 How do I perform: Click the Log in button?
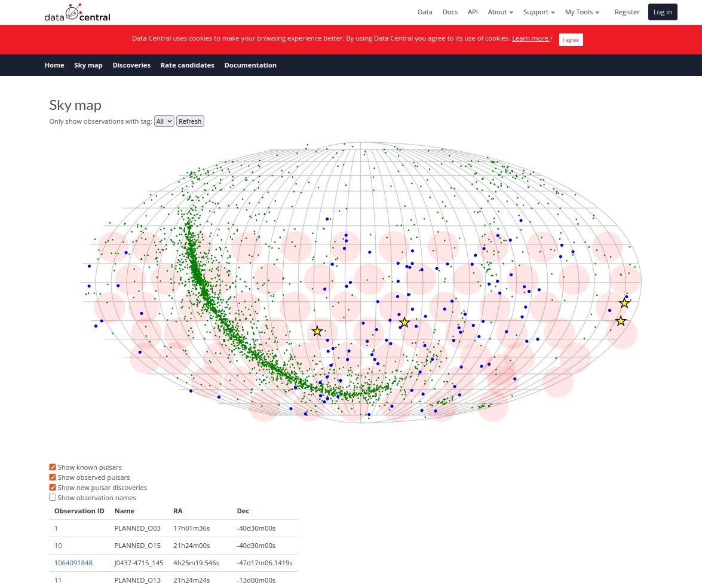(663, 12)
